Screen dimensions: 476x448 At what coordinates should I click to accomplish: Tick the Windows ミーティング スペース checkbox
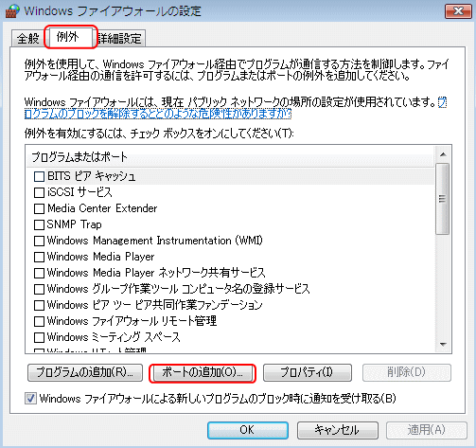(39, 337)
